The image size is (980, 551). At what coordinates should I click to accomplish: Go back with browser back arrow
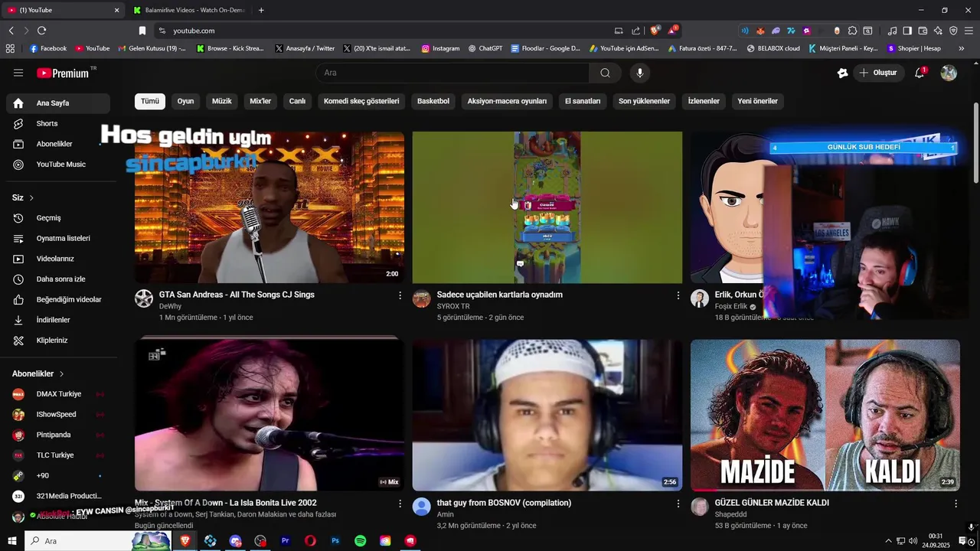(11, 31)
